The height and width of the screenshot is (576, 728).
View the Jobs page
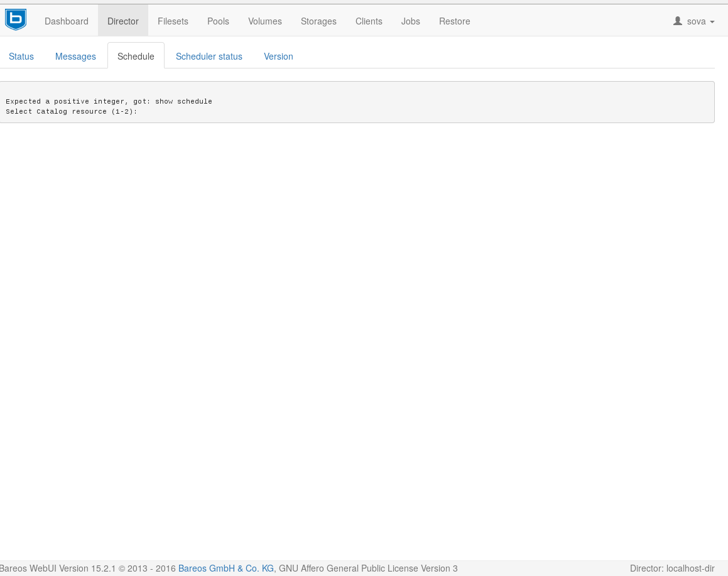(411, 21)
